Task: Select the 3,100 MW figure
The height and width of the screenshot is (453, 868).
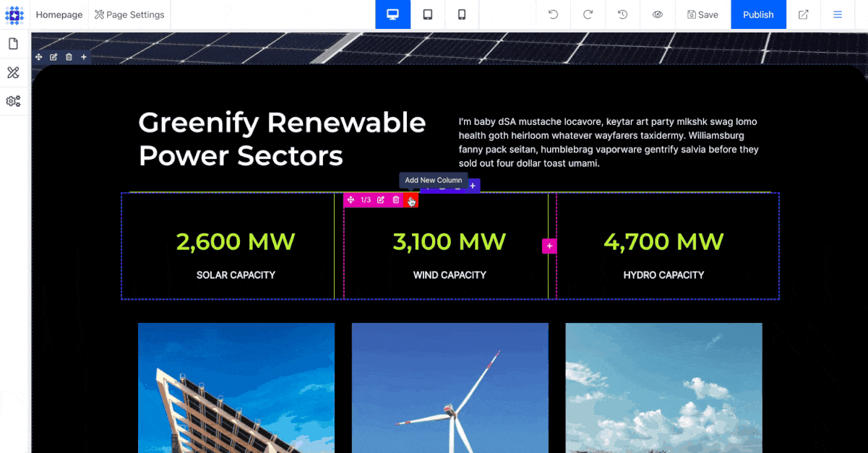Action: (450, 241)
